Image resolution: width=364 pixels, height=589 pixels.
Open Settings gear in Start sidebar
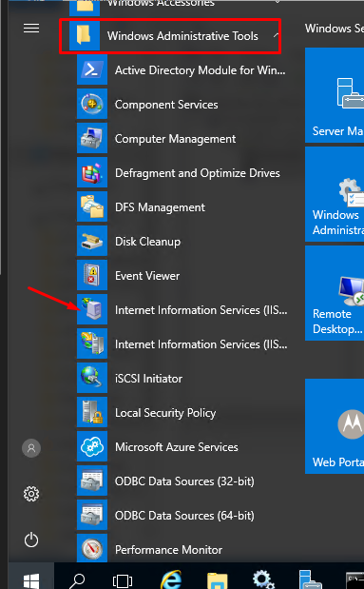point(31,494)
